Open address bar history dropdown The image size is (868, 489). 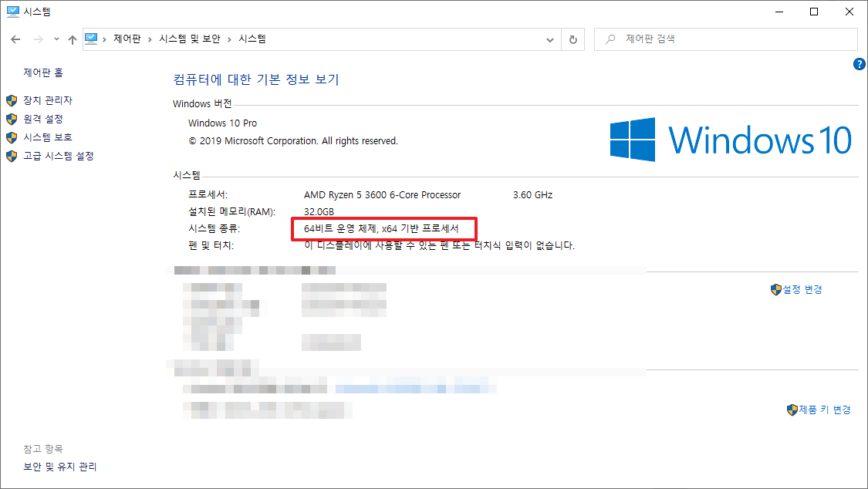[x=549, y=39]
